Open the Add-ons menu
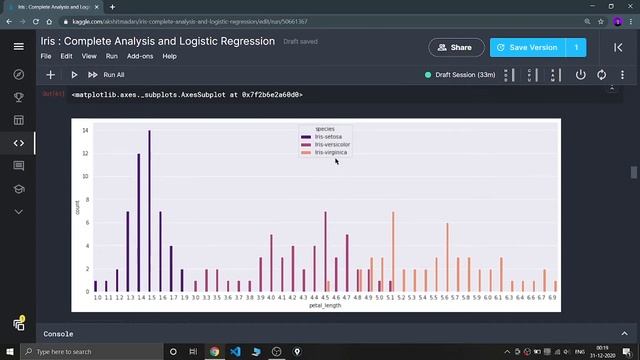Viewport: 640px width, 360px height. pyautogui.click(x=140, y=56)
